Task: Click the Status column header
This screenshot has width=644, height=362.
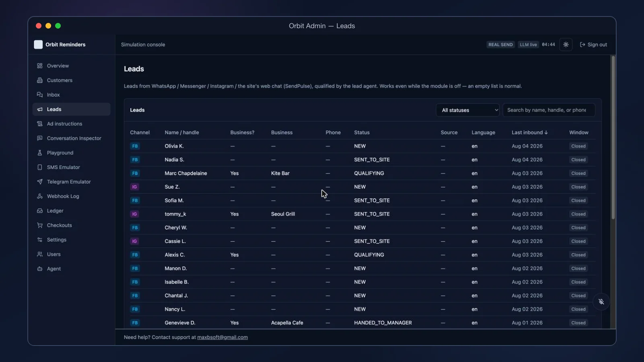Action: 362,132
